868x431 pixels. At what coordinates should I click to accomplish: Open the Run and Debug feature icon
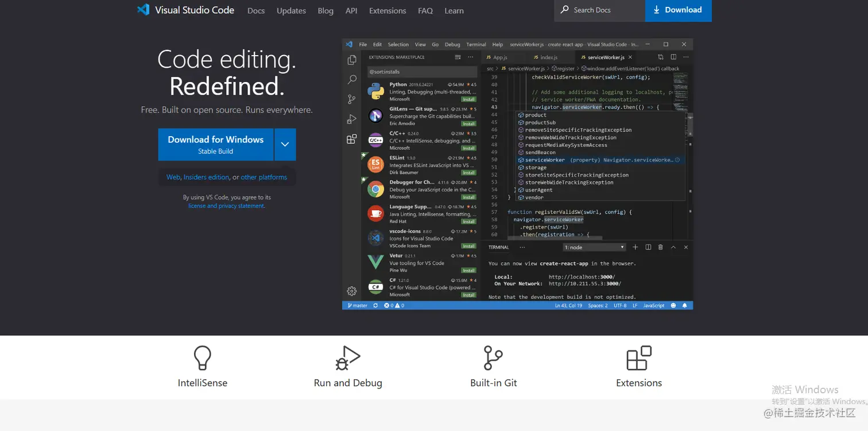tap(348, 358)
